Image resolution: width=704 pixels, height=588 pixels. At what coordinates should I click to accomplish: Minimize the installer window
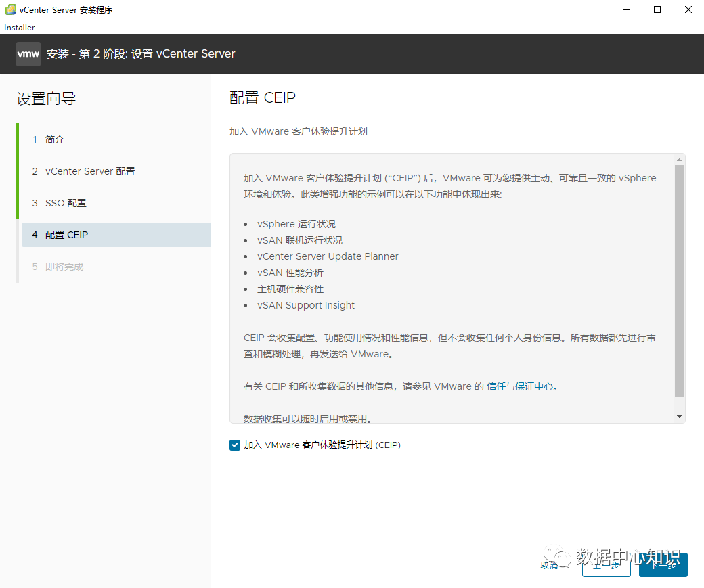pyautogui.click(x=627, y=9)
